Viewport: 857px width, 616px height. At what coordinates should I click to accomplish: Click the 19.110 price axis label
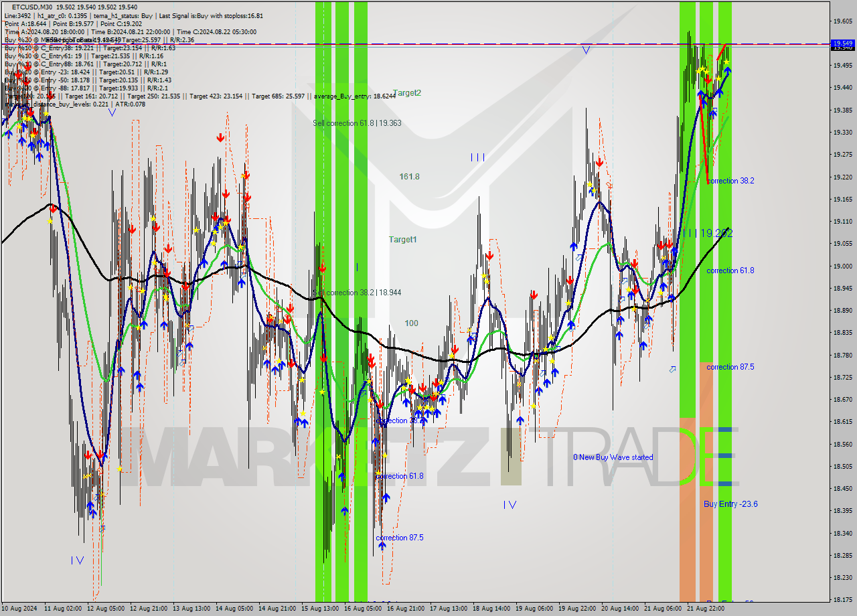pyautogui.click(x=842, y=222)
